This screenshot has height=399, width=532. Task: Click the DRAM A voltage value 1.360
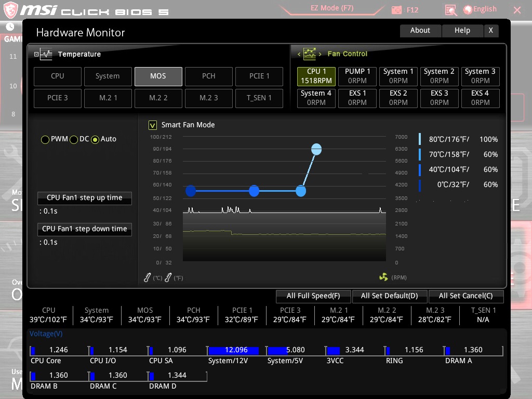(x=473, y=350)
